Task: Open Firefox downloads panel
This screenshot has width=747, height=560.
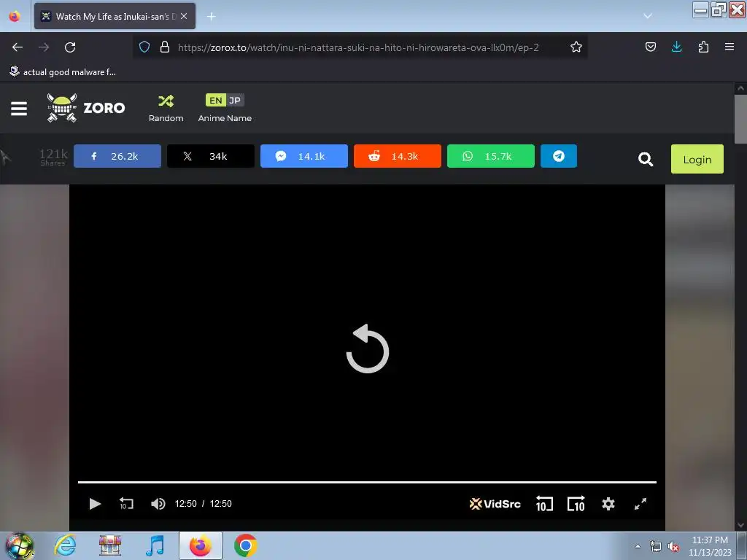Action: click(676, 47)
